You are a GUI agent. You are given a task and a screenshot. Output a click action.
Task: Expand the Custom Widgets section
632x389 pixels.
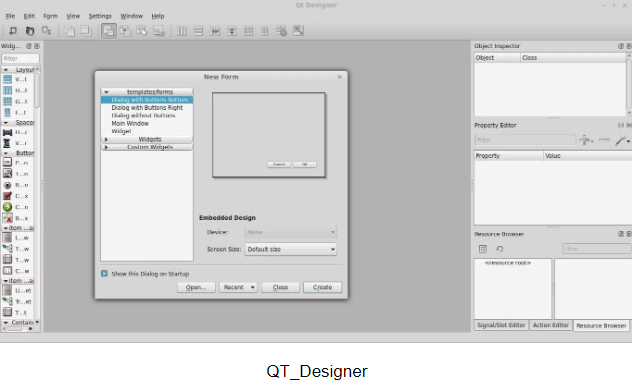click(106, 148)
